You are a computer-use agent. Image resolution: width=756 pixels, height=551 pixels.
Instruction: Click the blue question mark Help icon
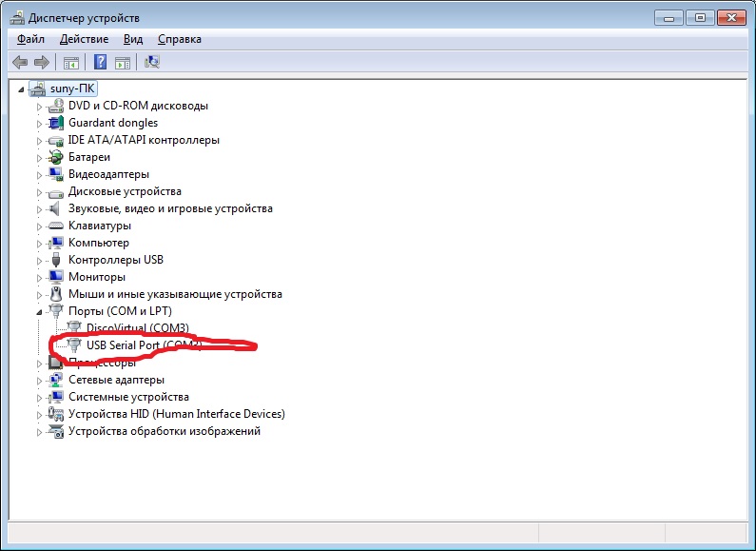click(x=99, y=63)
